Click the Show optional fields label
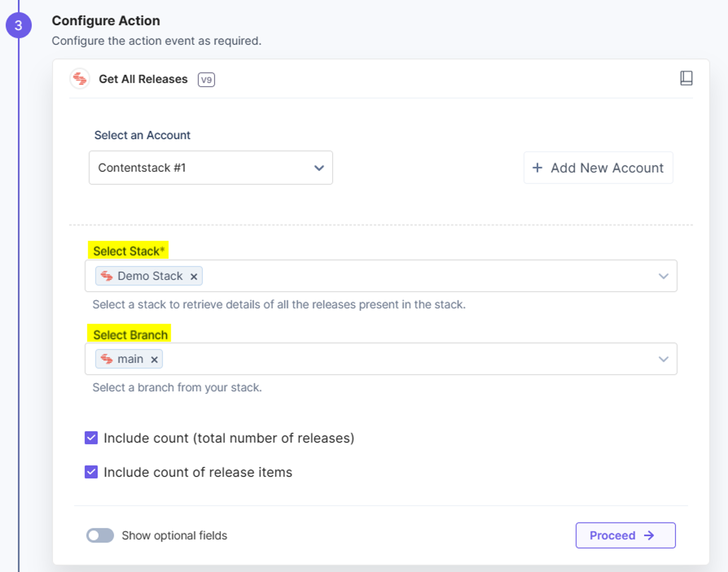The width and height of the screenshot is (728, 572). coord(175,535)
